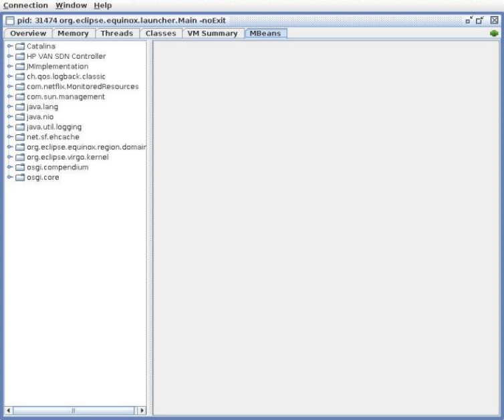The image size is (504, 420).
Task: Expand the osgi.compendium node
Action: 9,167
